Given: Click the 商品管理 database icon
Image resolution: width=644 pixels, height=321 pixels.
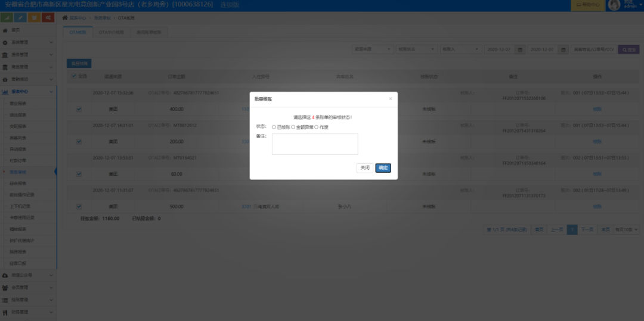Looking at the screenshot, I should [5, 67].
